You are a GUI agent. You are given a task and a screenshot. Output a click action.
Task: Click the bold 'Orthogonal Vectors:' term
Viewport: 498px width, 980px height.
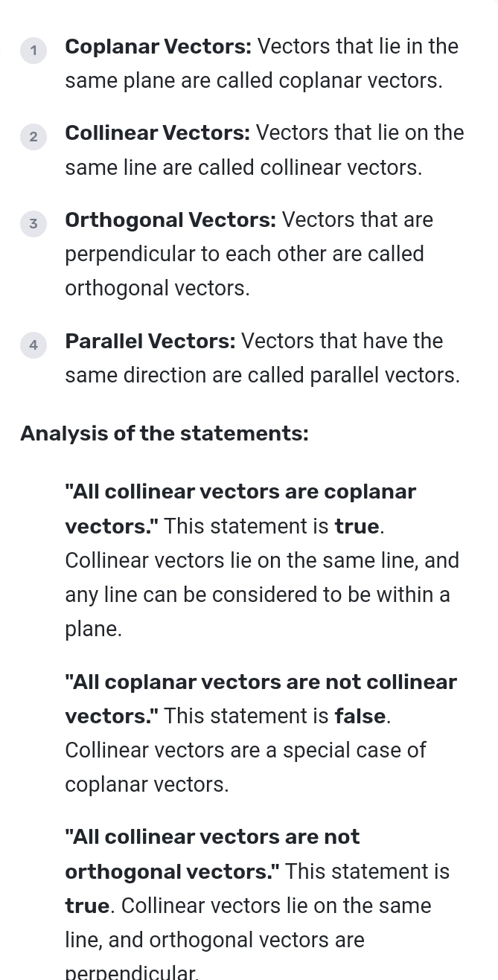click(170, 220)
